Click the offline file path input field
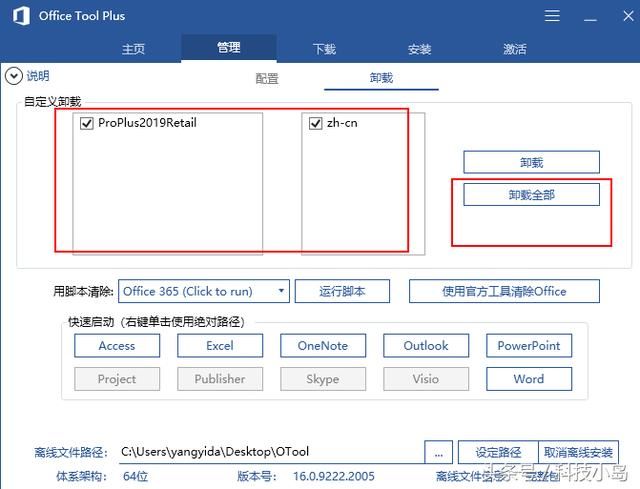Viewport: 640px width, 489px height. pos(271,452)
